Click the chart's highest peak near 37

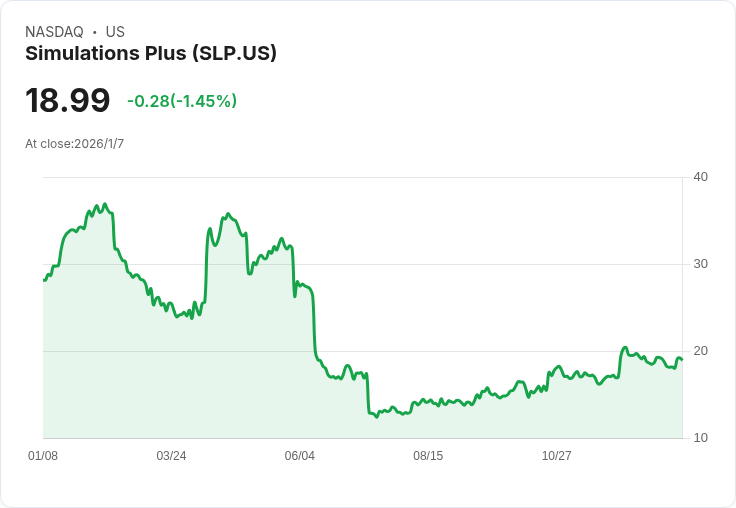pyautogui.click(x=105, y=204)
